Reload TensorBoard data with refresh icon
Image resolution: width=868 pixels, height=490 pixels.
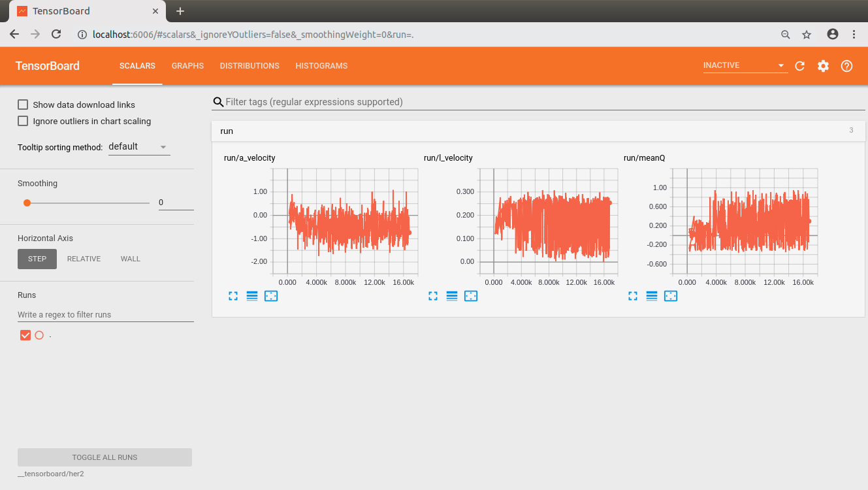pos(799,66)
